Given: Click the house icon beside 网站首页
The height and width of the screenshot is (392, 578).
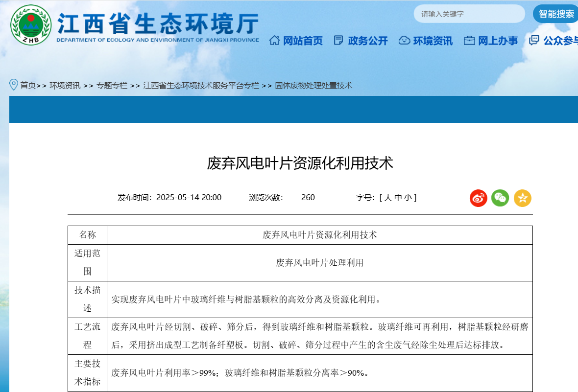Looking at the screenshot, I should (274, 41).
